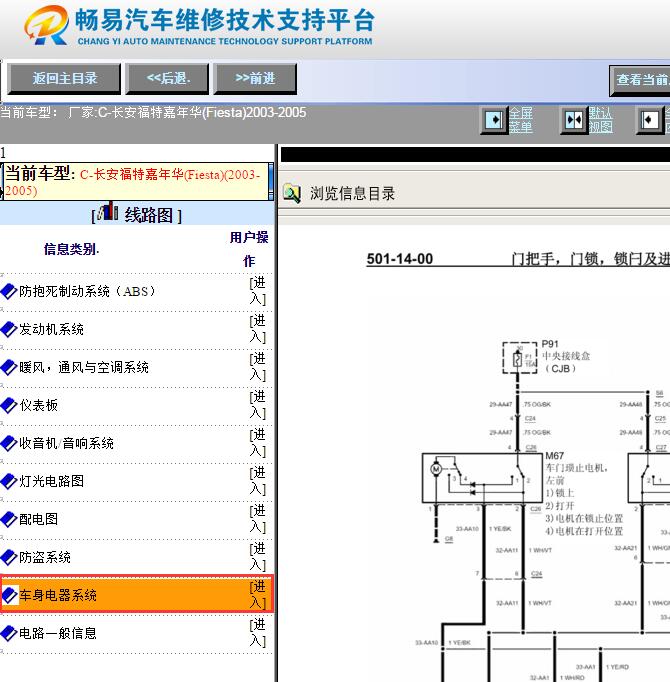
Task: Click the blue book icon beside 车身电器系统
Action: pyautogui.click(x=10, y=595)
